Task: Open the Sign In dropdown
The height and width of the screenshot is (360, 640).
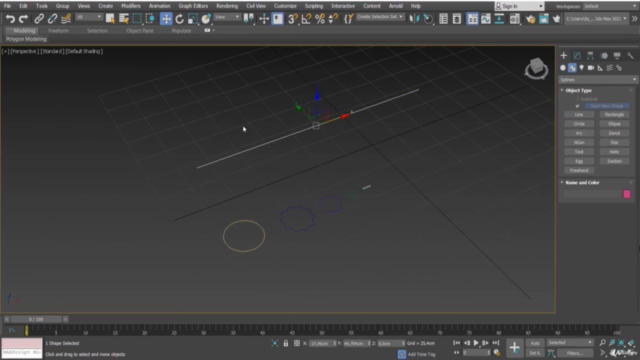Action: tap(519, 6)
